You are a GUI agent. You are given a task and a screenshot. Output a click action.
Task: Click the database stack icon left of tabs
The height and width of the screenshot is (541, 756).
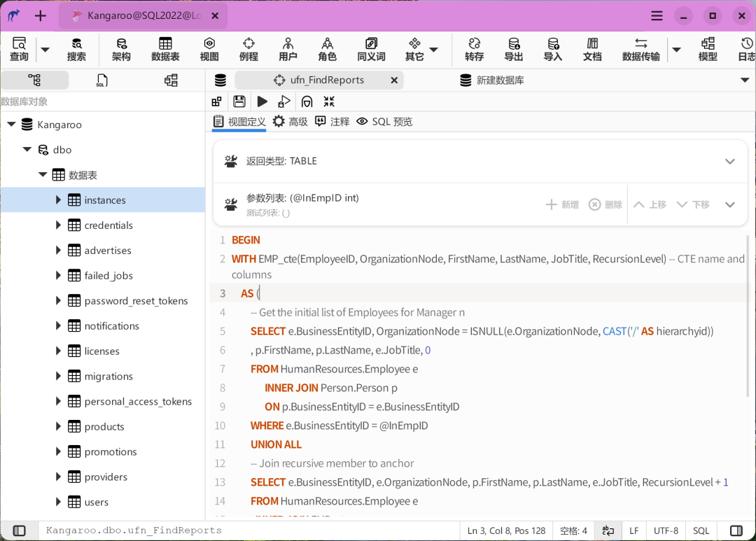pyautogui.click(x=220, y=80)
